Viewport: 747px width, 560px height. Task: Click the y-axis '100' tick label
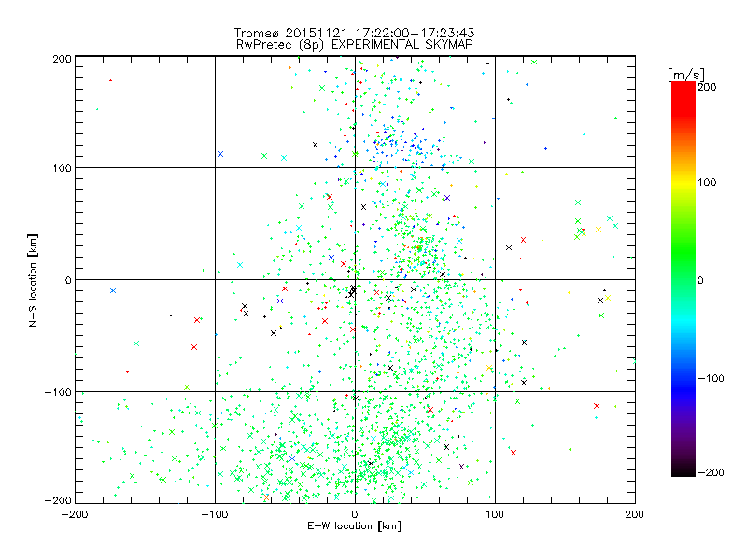(62, 168)
